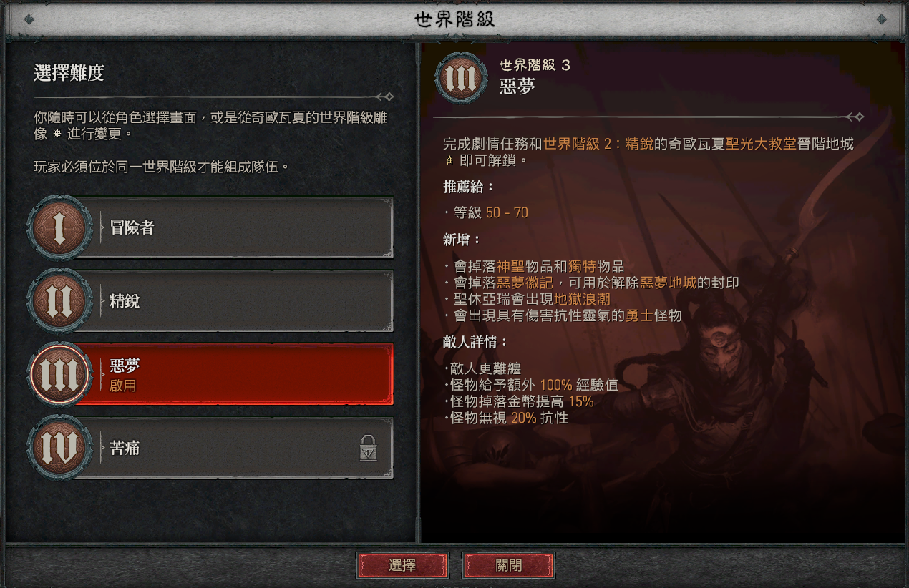The image size is (909, 588).
Task: Click the World Tier IV roman numeral emblem
Action: coord(60,449)
